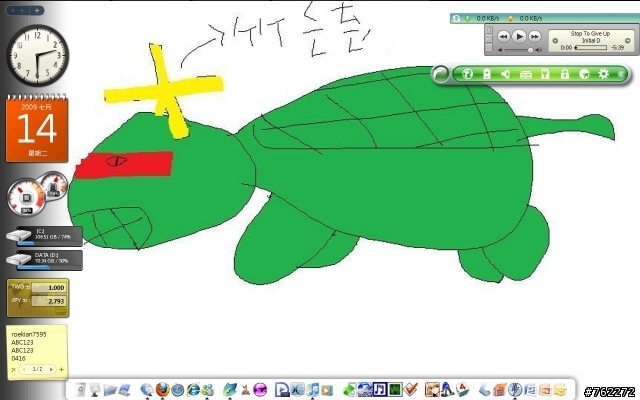Image resolution: width=640 pixels, height=400 pixels.
Task: Click the sidebar next page arrow at top
Action: [22, 10]
